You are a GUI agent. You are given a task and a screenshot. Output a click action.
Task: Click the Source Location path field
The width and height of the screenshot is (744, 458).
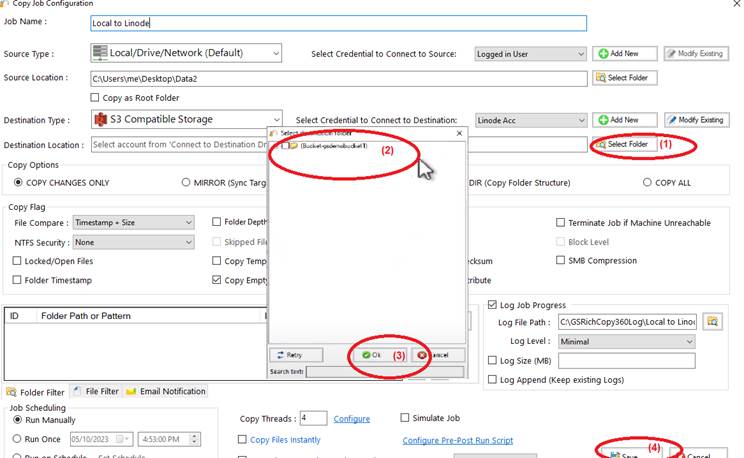[x=338, y=79]
